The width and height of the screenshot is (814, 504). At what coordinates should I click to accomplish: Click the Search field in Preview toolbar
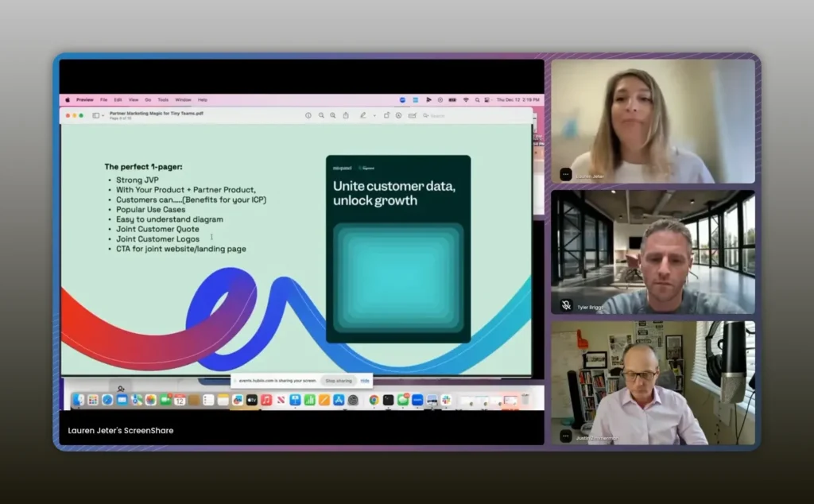click(437, 115)
